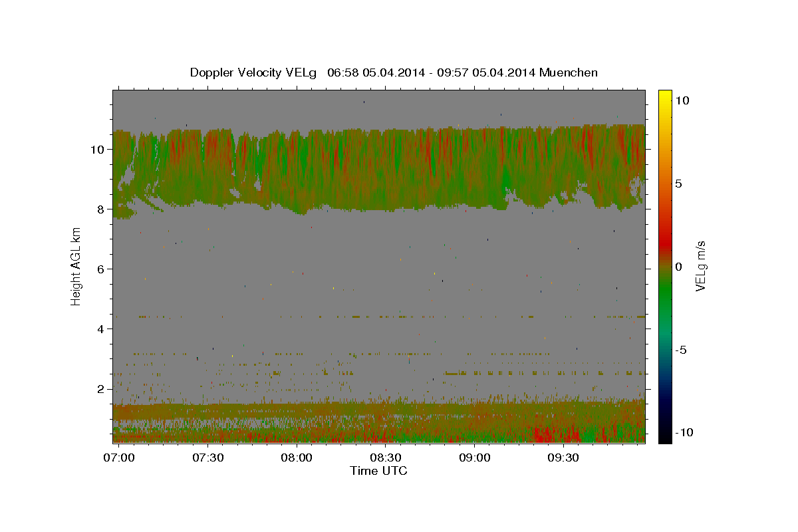Click the height tick label '10' on the y-axis
Image resolution: width=798 pixels, height=532 pixels.
(96, 150)
